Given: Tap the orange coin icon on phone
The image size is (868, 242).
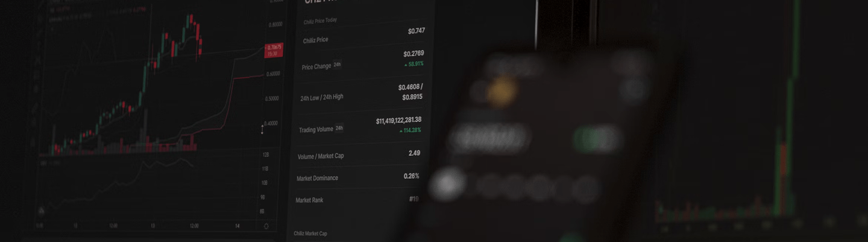Looking at the screenshot, I should [x=503, y=92].
